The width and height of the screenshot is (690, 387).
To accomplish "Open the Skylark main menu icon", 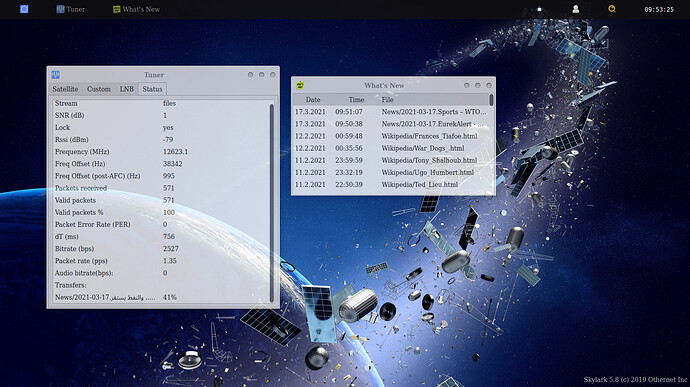I will click(24, 9).
